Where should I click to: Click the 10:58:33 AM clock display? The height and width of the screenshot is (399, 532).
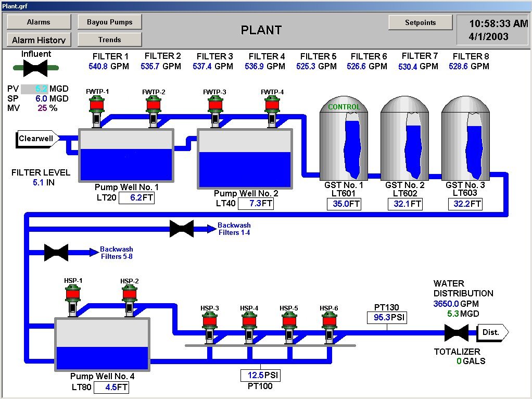[499, 23]
